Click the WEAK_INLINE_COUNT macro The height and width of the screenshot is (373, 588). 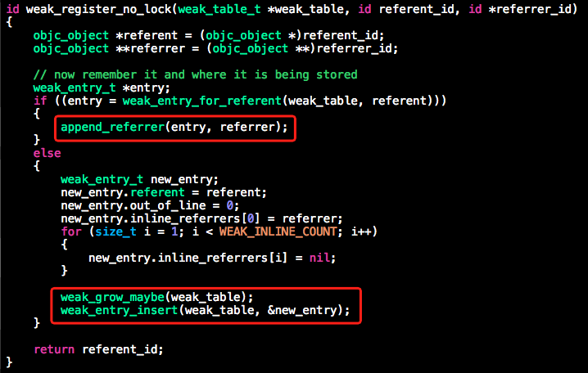tap(278, 231)
